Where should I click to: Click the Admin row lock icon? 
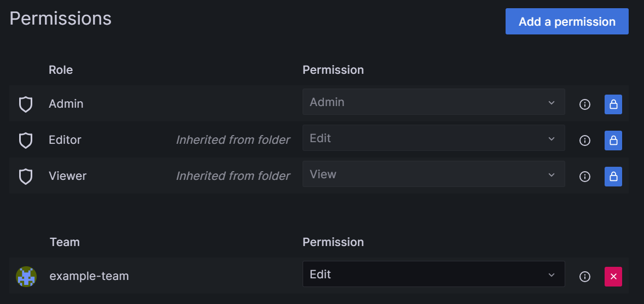tap(613, 104)
